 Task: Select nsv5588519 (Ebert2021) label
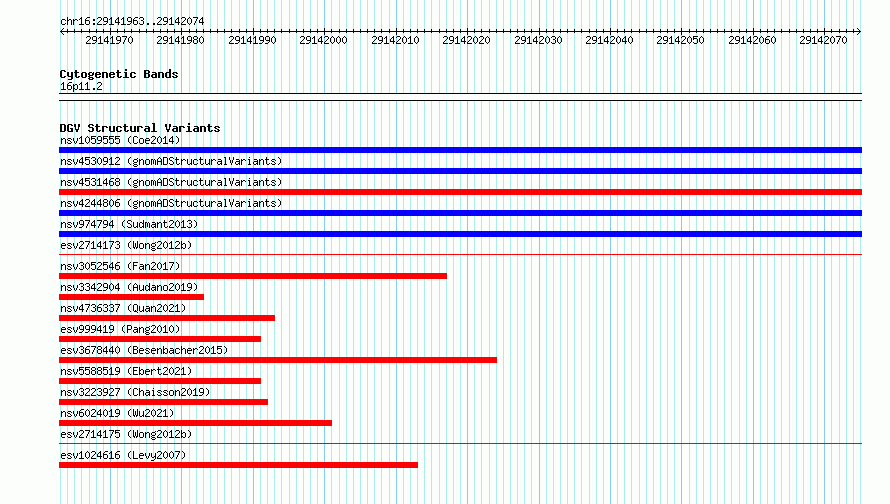click(126, 371)
